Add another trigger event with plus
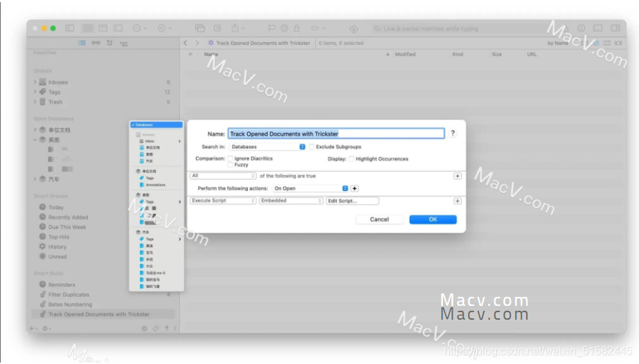This screenshot has height=364, width=639. click(x=354, y=188)
